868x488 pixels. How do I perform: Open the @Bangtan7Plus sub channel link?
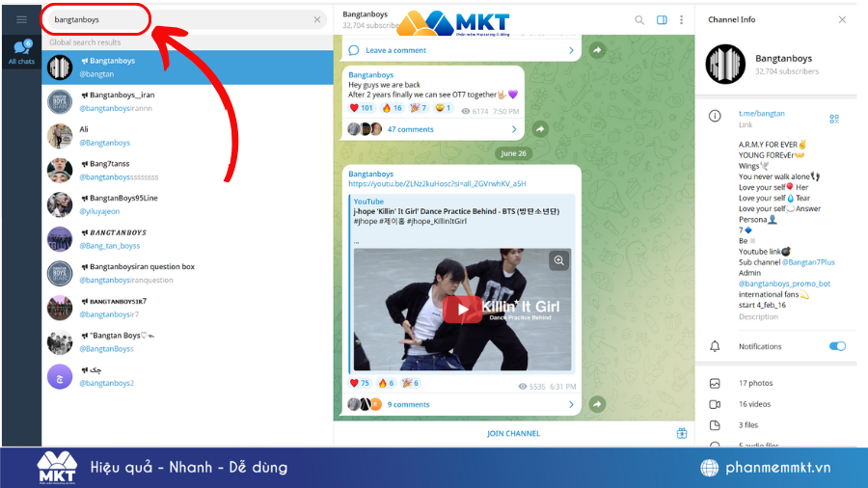click(x=808, y=262)
